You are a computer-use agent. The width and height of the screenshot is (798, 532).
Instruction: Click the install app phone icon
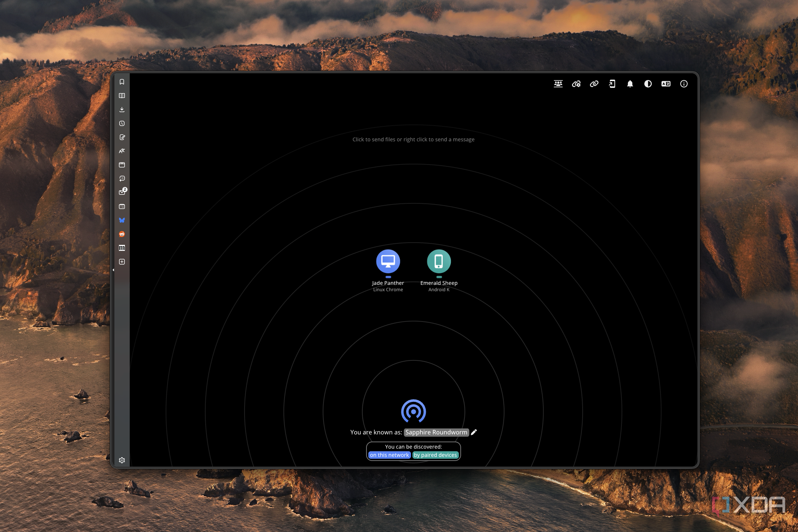coord(612,84)
